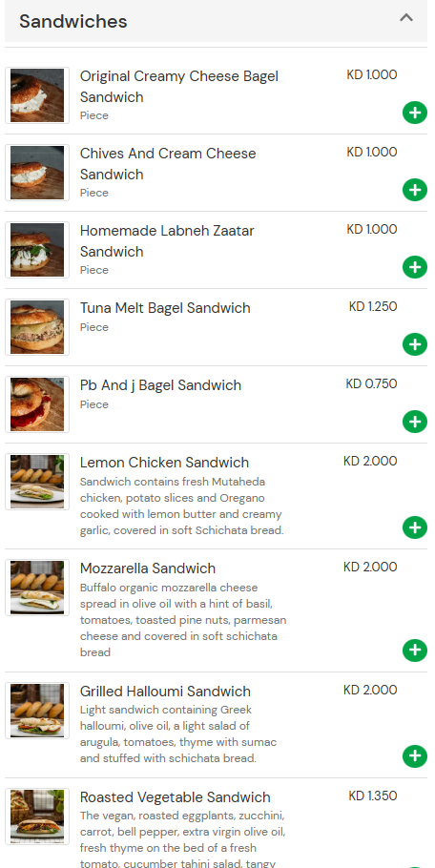
Task: Open Lemon Chicken Sandwich picture
Action: tap(37, 482)
